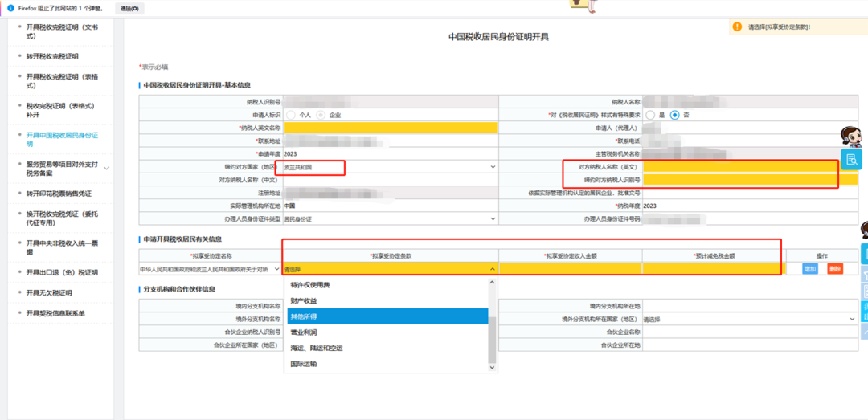Viewport: 868px width, 420px height.
Task: Select 财产收益 from the dropdown list
Action: coord(386,300)
